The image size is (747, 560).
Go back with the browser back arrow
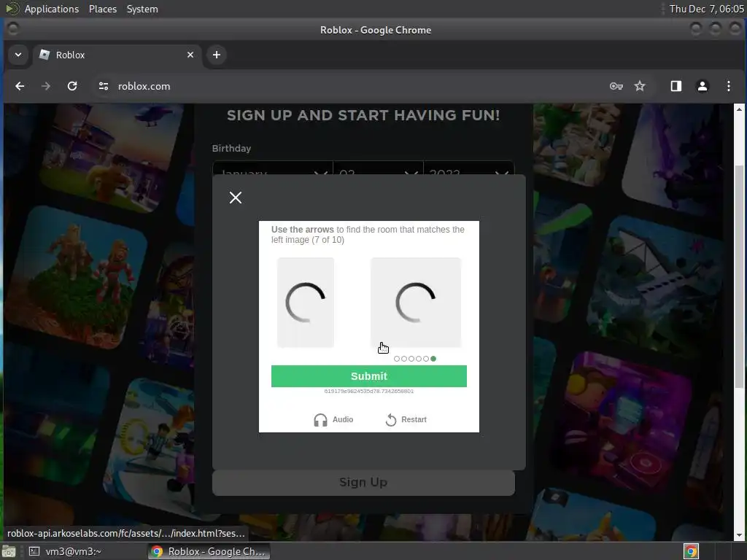(20, 86)
